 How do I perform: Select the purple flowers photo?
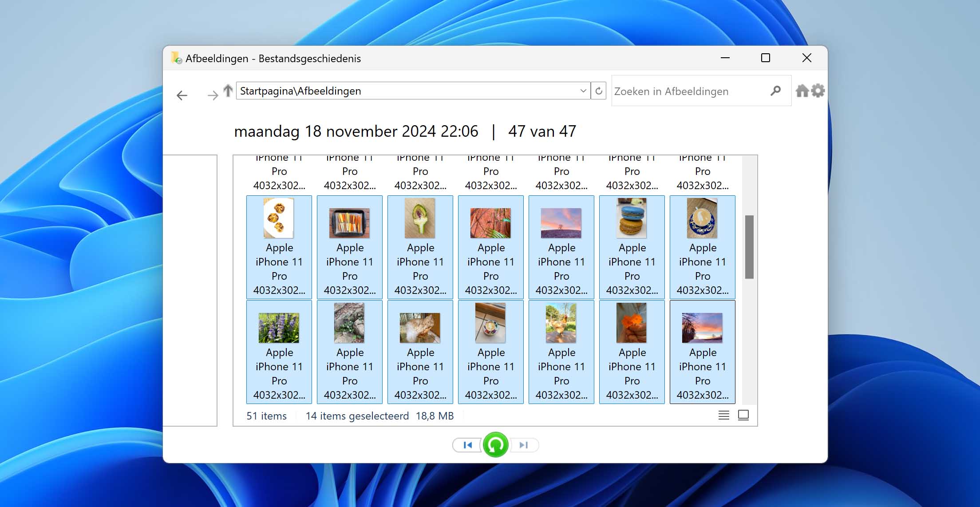(279, 328)
